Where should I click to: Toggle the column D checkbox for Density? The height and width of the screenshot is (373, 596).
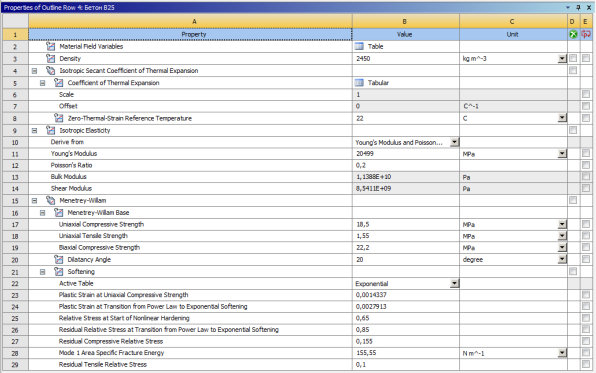tap(573, 59)
